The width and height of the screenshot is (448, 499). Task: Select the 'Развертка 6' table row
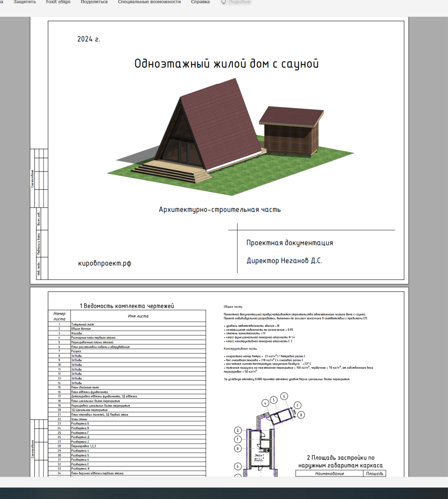click(127, 460)
